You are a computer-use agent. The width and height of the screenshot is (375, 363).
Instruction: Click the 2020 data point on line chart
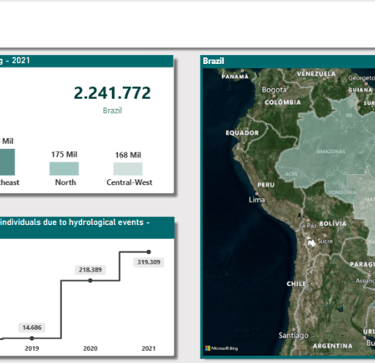[90, 280]
